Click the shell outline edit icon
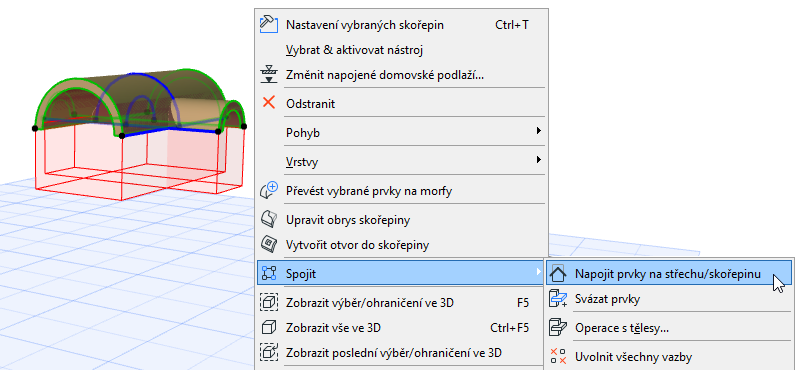 [x=268, y=219]
